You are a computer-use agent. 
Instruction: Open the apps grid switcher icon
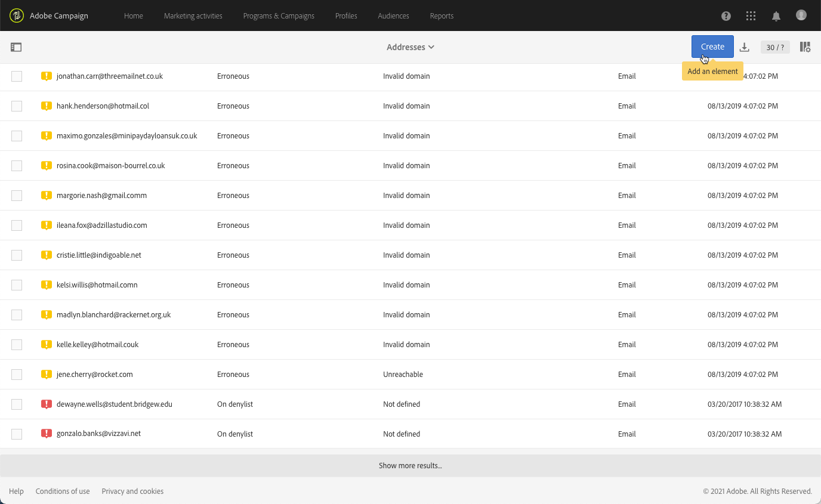click(x=751, y=16)
